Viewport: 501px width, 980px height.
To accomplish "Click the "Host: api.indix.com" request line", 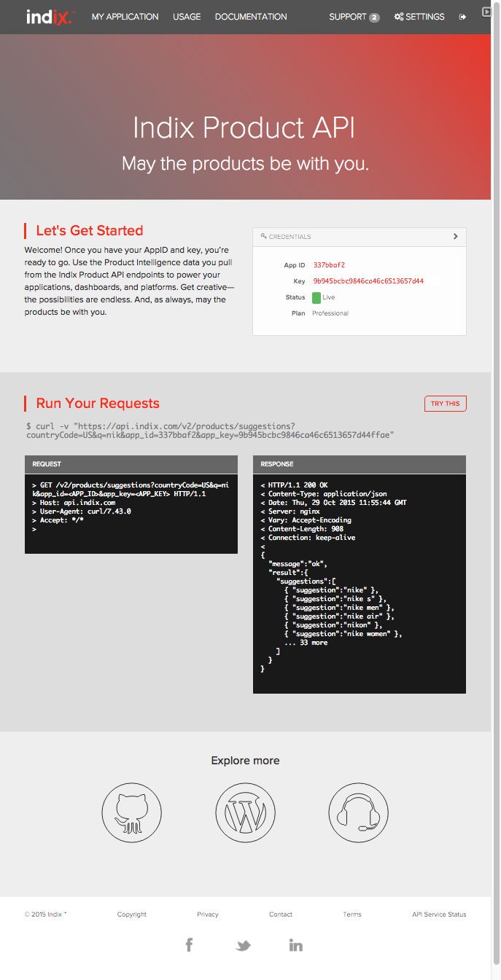I will [74, 503].
